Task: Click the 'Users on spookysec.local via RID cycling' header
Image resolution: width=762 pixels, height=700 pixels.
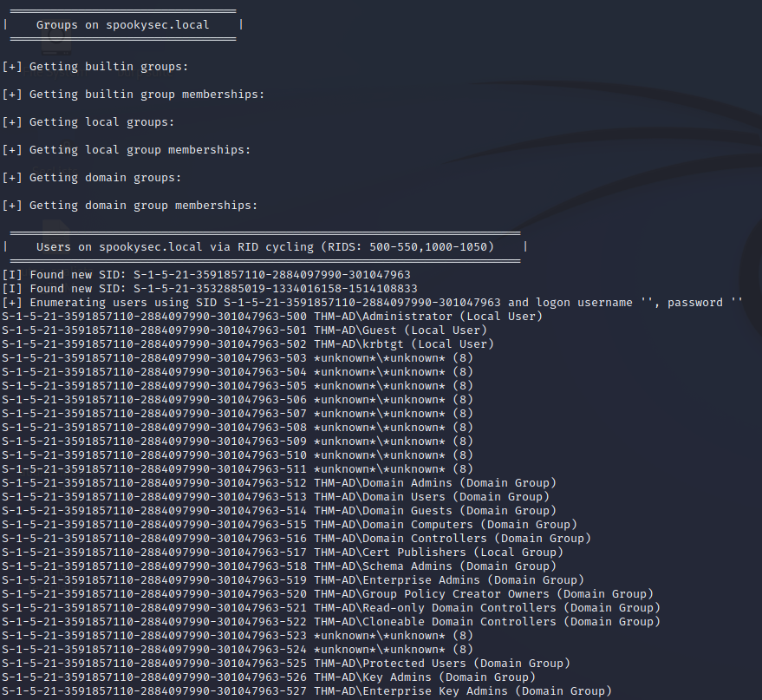Action: click(264, 247)
